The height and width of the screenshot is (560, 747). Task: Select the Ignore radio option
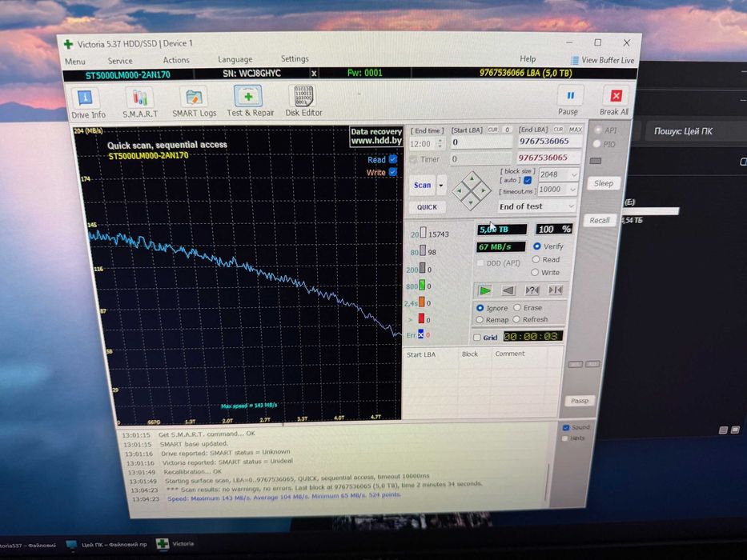pyautogui.click(x=480, y=308)
